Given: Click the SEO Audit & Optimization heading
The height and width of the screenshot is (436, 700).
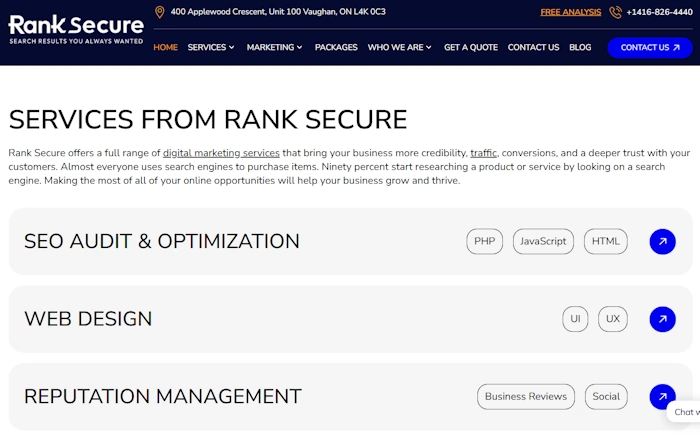Looking at the screenshot, I should tap(162, 241).
